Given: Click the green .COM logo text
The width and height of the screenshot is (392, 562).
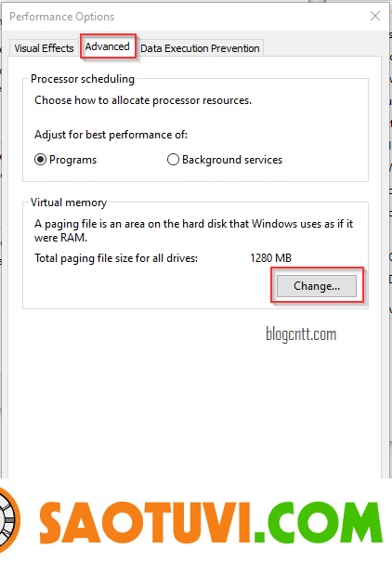Looking at the screenshot, I should (x=320, y=522).
